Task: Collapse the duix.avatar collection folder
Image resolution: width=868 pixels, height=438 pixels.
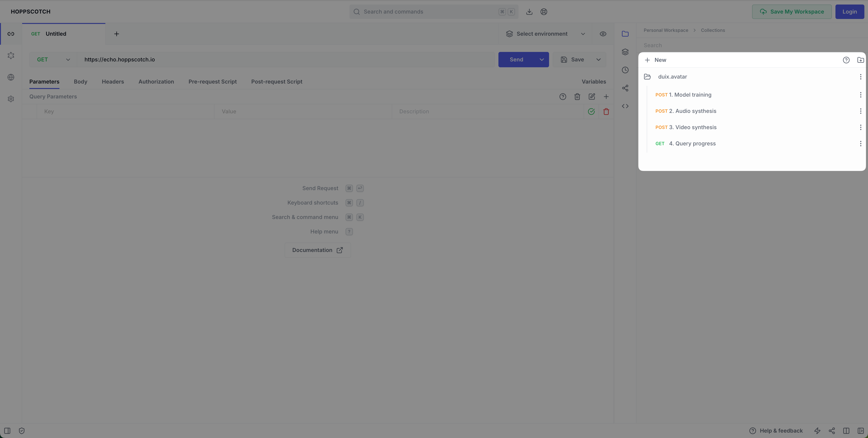Action: coord(647,77)
